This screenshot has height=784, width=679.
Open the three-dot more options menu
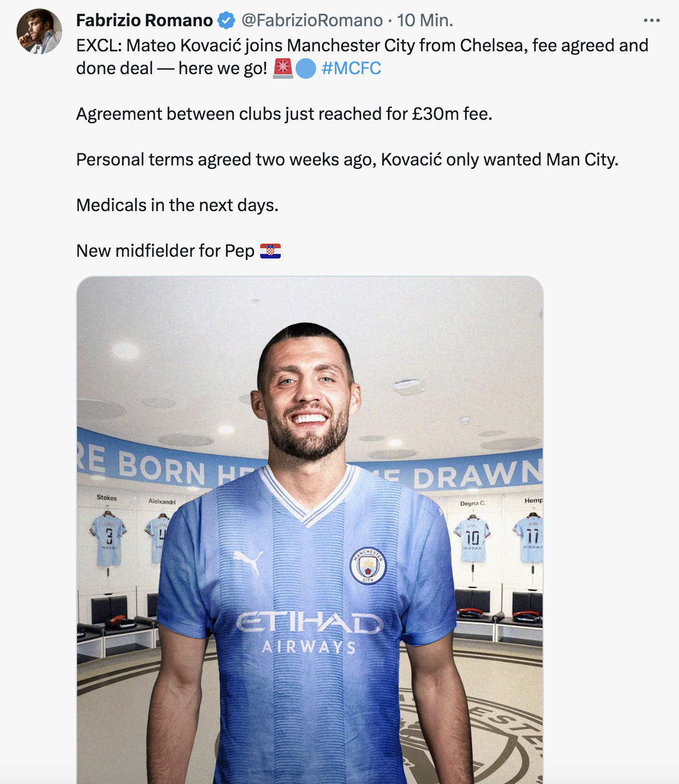(x=651, y=21)
